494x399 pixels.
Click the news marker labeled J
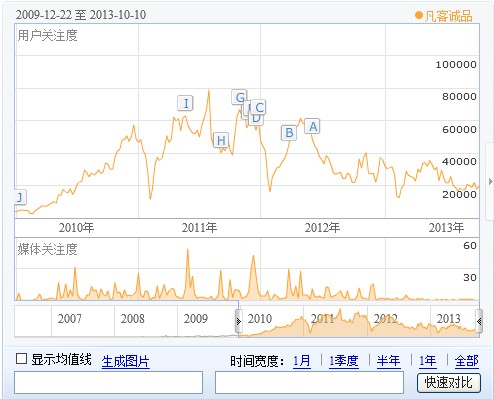(20, 197)
